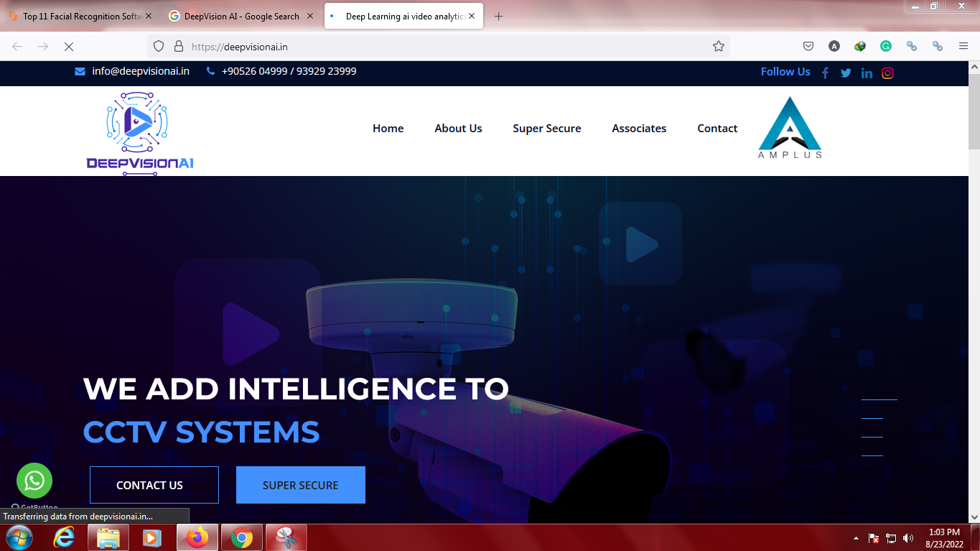Click the phone number +90526 04999

(254, 71)
